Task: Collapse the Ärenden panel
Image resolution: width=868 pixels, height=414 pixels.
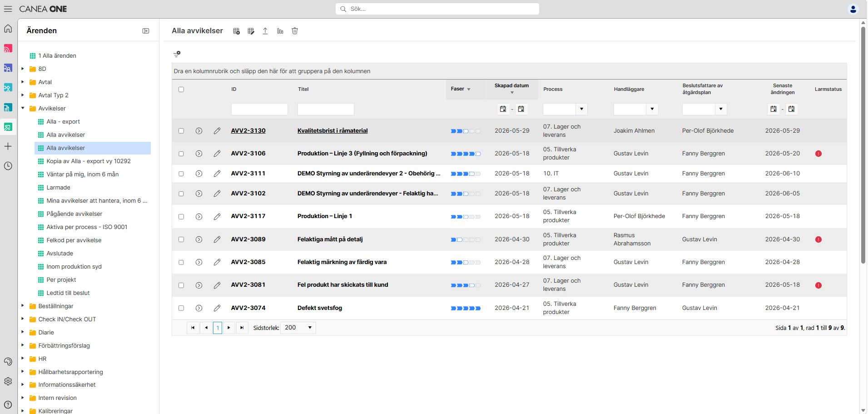Action: pyautogui.click(x=146, y=31)
